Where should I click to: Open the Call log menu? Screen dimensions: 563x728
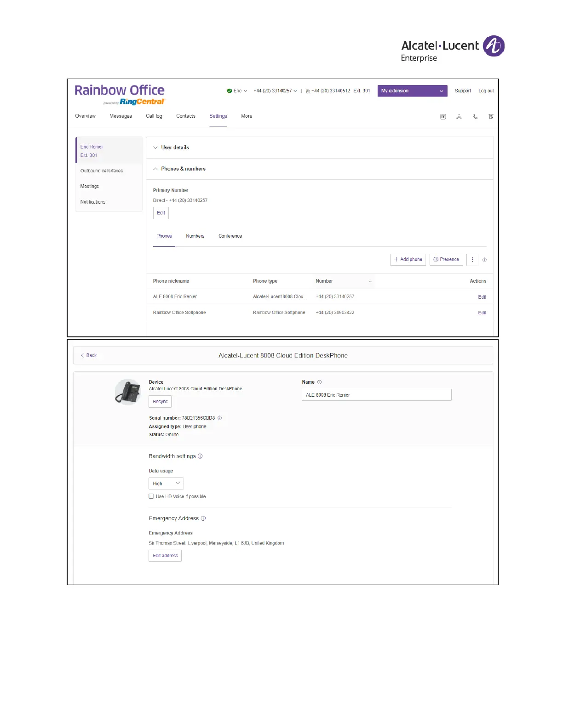(154, 116)
